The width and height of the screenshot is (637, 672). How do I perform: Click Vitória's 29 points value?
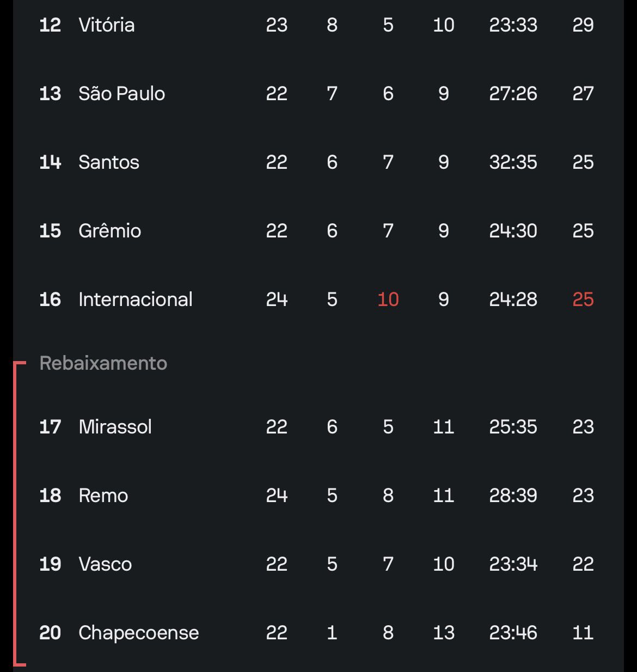coord(583,25)
